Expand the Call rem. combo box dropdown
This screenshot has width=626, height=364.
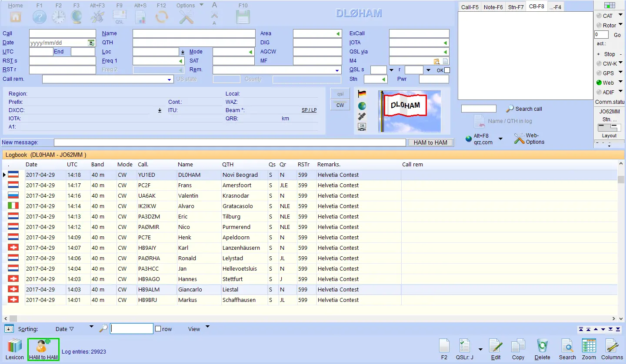coord(170,79)
